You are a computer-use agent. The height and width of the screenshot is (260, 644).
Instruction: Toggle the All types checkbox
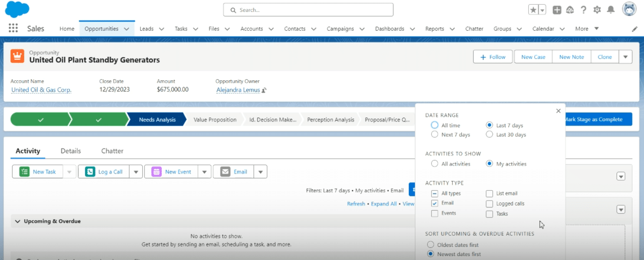pyautogui.click(x=435, y=193)
